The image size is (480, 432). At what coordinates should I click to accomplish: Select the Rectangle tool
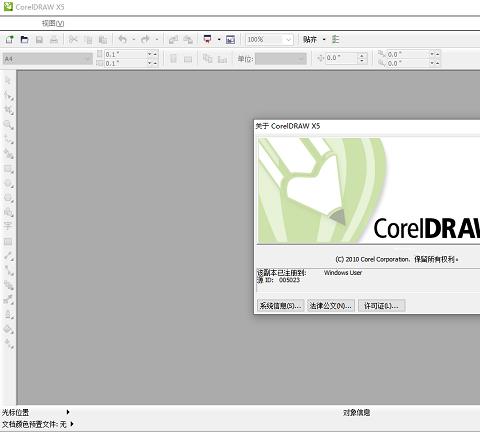(x=8, y=169)
